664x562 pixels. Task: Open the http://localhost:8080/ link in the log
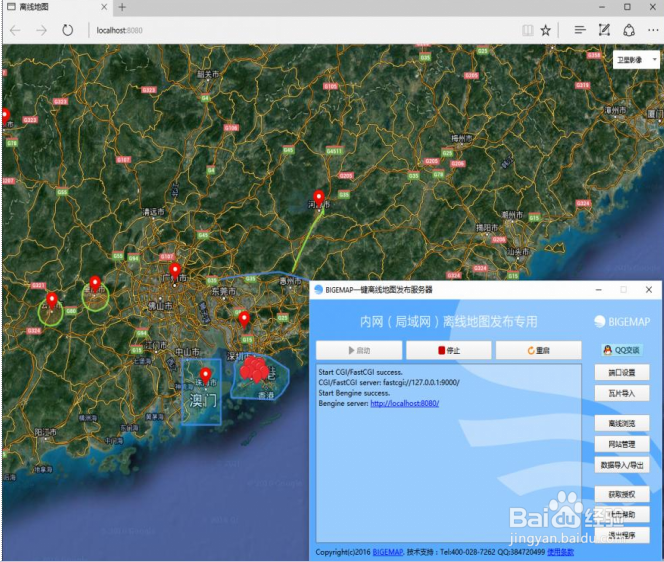pos(404,404)
